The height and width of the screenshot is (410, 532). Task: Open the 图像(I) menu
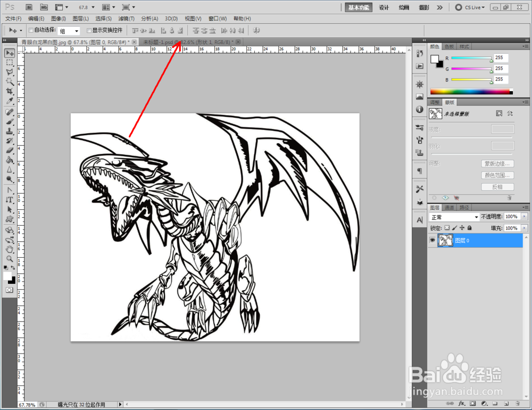pos(59,19)
